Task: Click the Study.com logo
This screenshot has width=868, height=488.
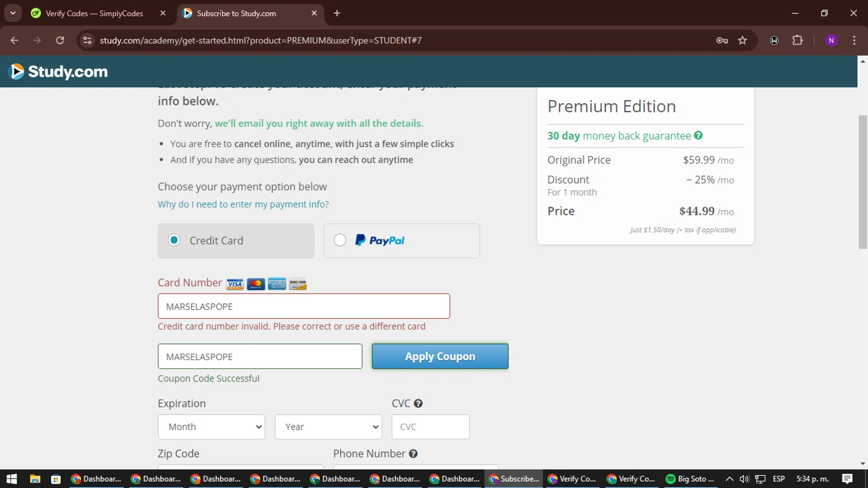Action: click(x=58, y=71)
